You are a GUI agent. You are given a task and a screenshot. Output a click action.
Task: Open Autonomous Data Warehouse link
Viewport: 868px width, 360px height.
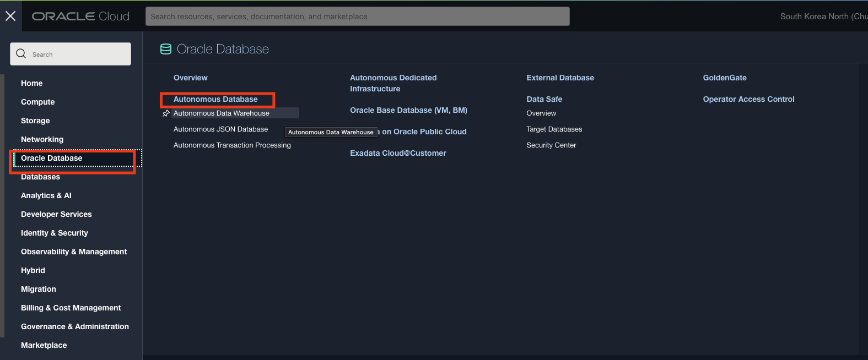coord(222,113)
